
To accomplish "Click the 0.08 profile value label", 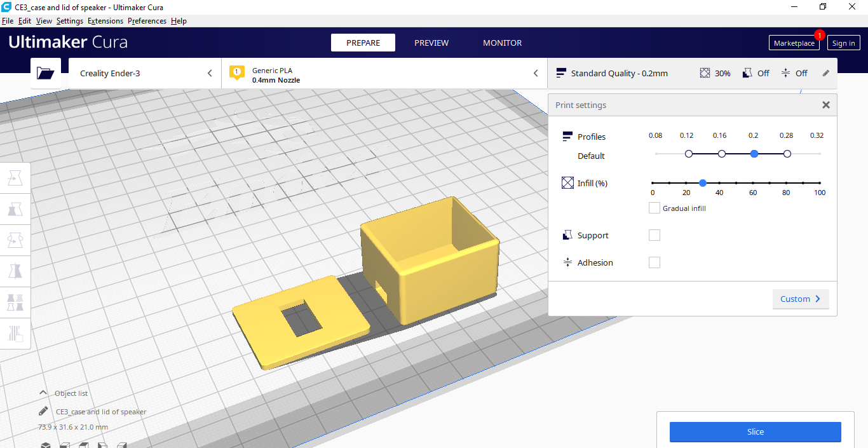I will pos(655,135).
